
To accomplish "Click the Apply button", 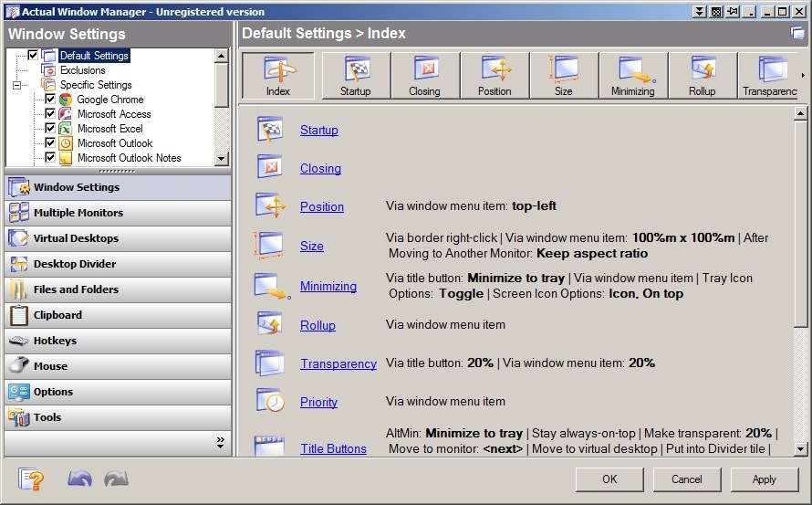I will click(x=765, y=479).
